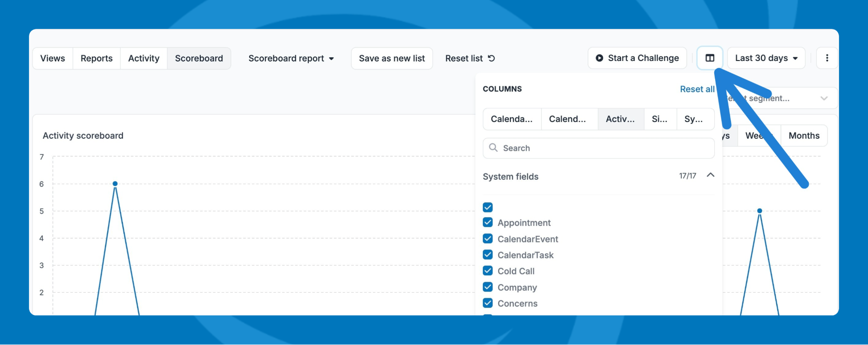
Task: Disable the Cold Call column checkbox
Action: tap(488, 271)
